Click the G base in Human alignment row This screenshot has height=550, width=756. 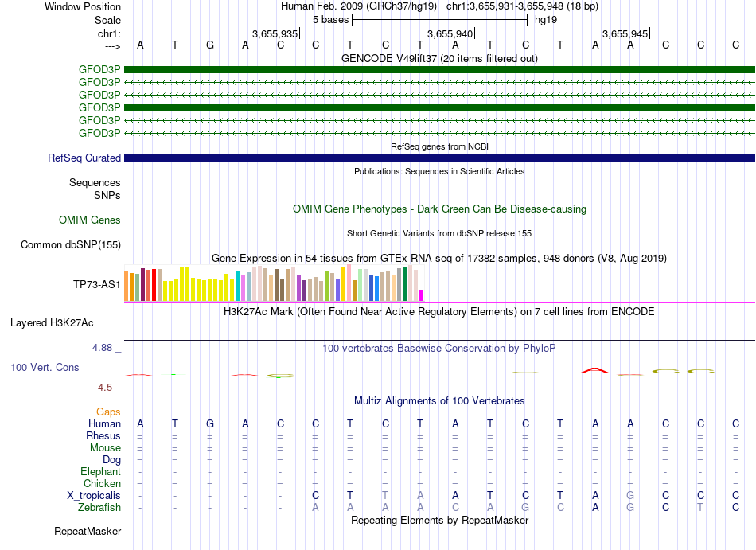pyautogui.click(x=210, y=423)
